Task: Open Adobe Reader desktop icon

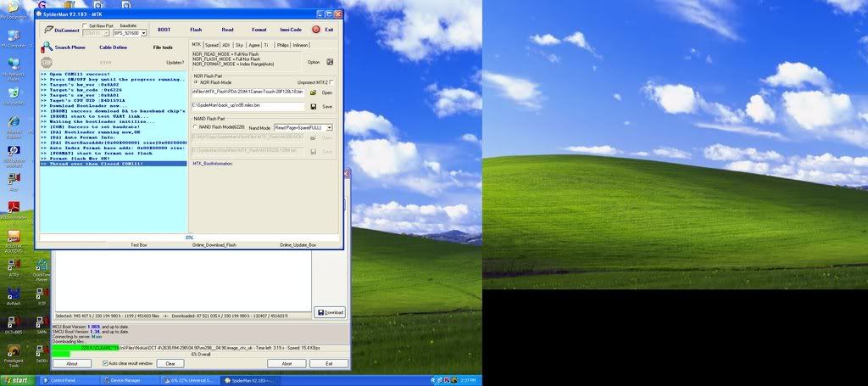Action: (x=14, y=210)
